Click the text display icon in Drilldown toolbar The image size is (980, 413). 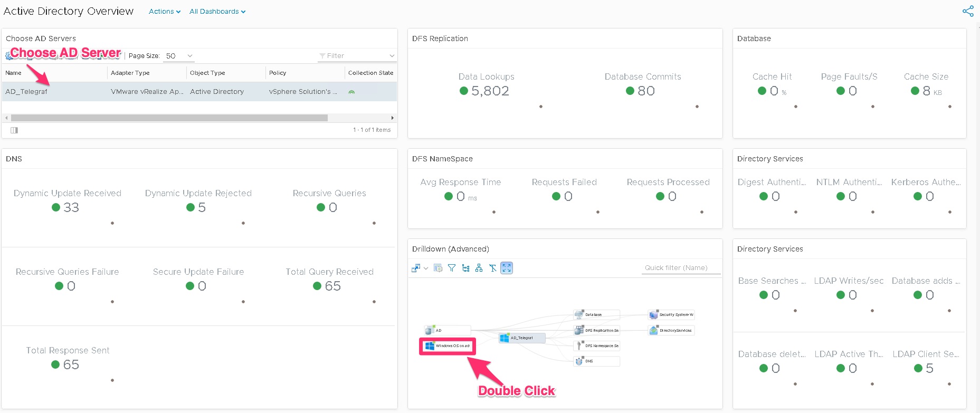[492, 268]
